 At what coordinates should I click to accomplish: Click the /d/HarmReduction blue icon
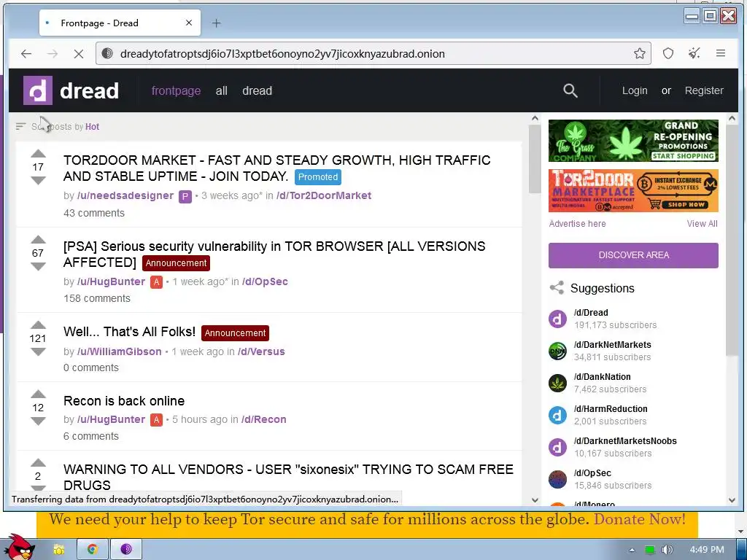click(557, 415)
